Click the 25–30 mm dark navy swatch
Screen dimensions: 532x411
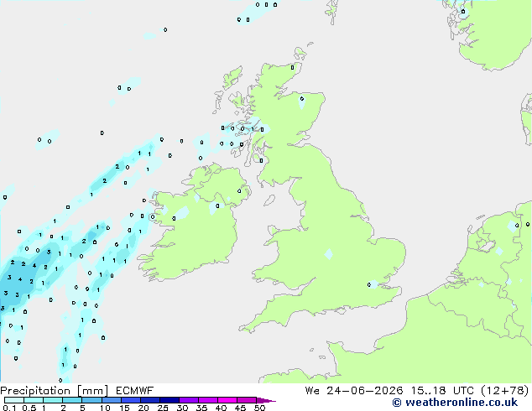coord(169,400)
